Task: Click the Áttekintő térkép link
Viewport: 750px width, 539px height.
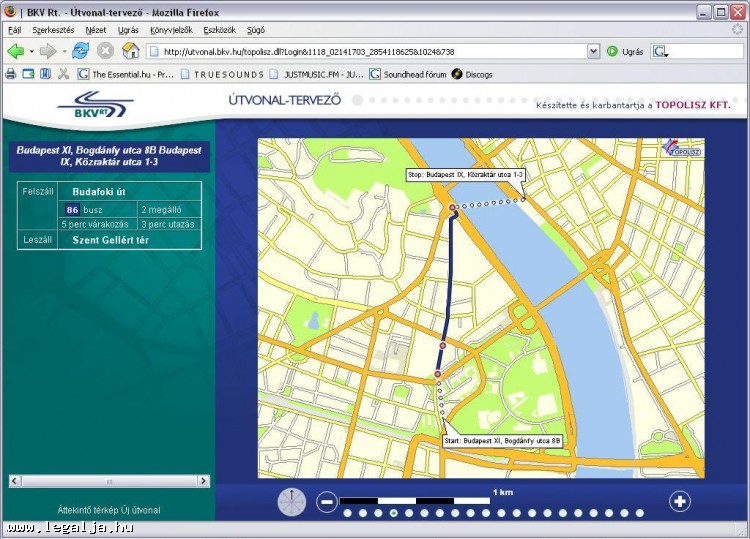Action: [87, 510]
